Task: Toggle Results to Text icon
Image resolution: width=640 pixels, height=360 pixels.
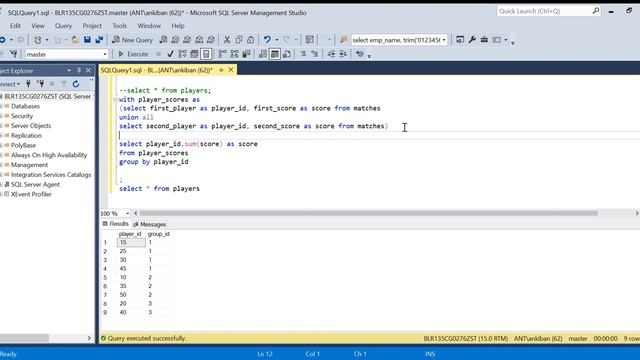Action: tap(263, 54)
